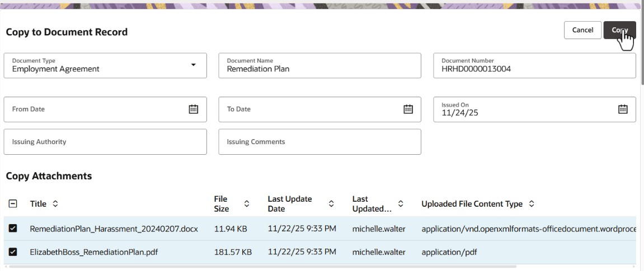Click michelle.walter in the docx row
The width and height of the screenshot is (644, 271).
pos(379,229)
